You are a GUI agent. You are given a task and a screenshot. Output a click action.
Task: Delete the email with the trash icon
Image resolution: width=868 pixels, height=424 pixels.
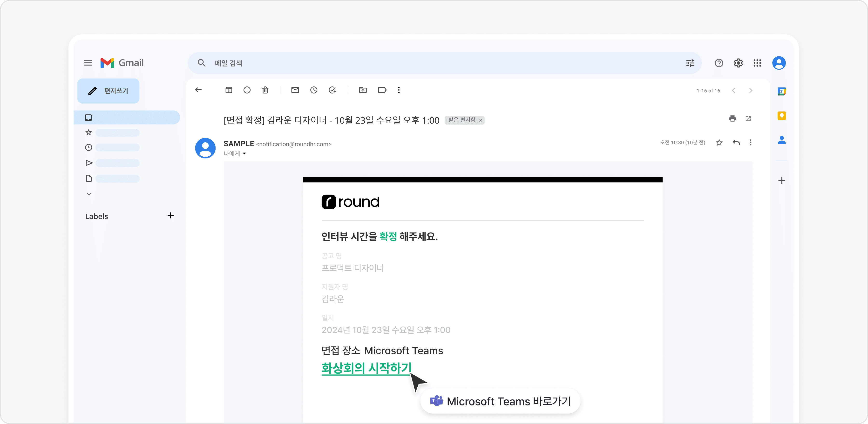coord(265,90)
